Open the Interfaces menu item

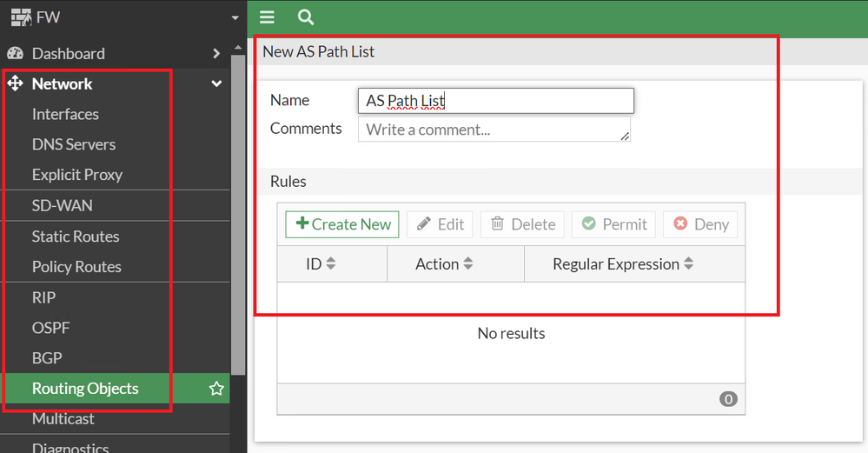(65, 114)
